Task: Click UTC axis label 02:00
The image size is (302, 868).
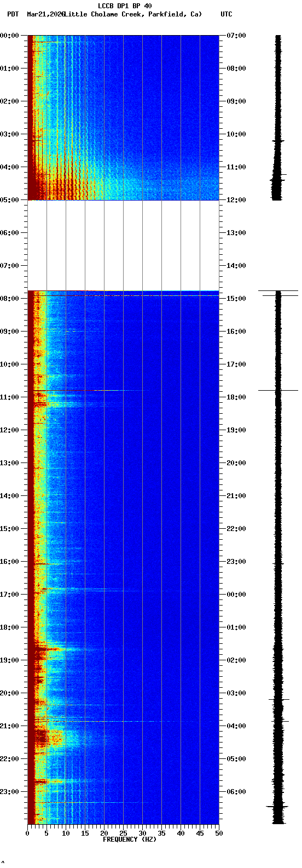Action: pos(236,660)
